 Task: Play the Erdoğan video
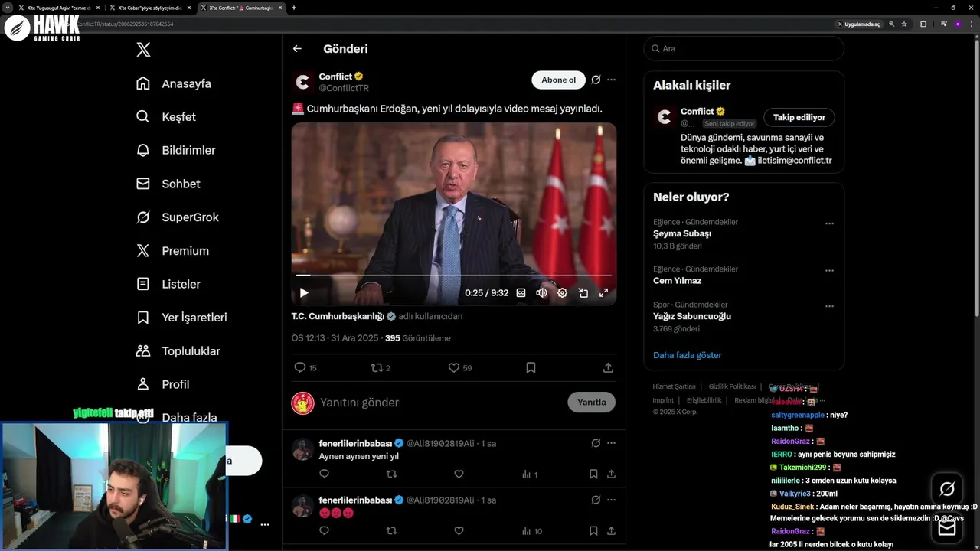(304, 292)
